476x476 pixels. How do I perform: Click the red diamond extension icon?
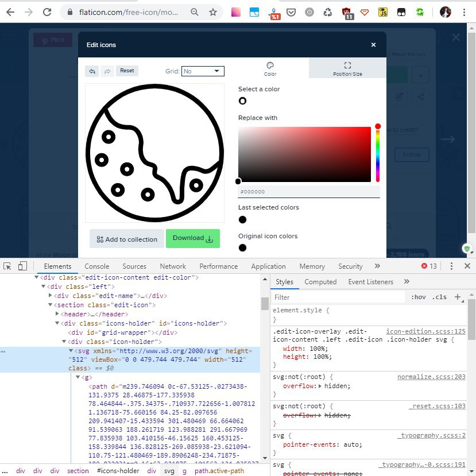[364, 13]
